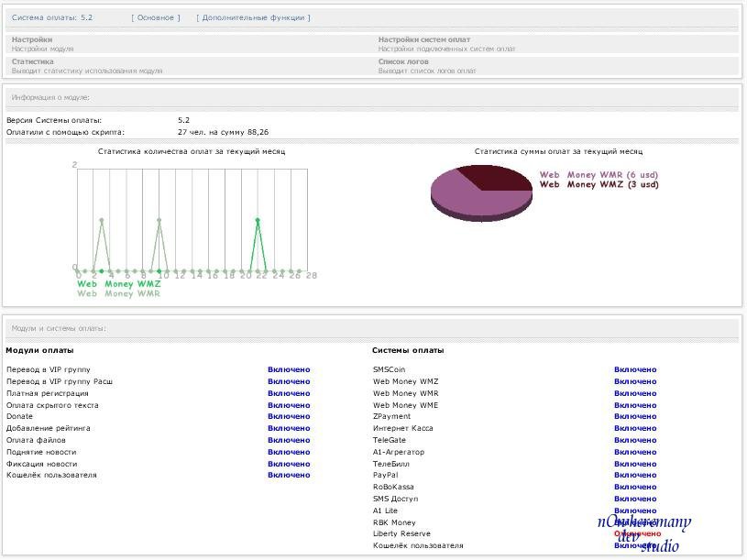Click the PayPal payment system name

pos(385,475)
